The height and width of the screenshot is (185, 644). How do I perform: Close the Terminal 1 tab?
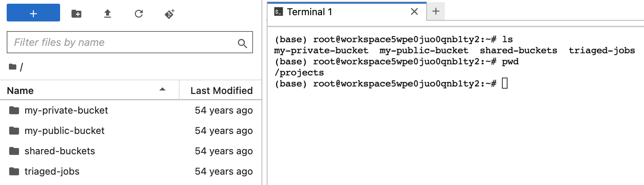(x=414, y=12)
